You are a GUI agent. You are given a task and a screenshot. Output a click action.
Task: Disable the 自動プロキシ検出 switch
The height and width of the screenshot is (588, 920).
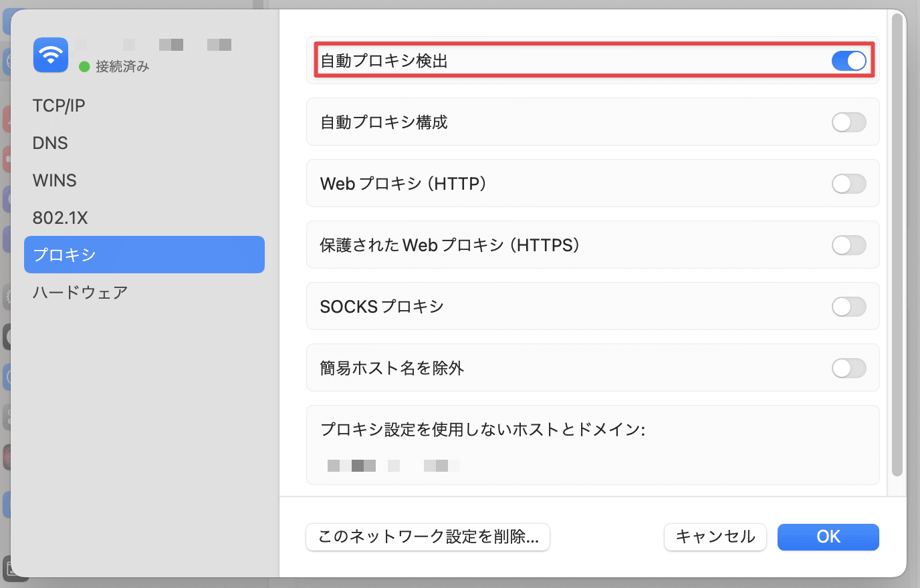(848, 61)
